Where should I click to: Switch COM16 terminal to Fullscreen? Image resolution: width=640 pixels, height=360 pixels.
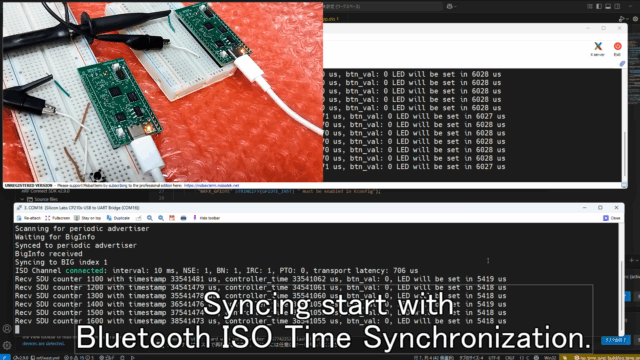pyautogui.click(x=58, y=218)
